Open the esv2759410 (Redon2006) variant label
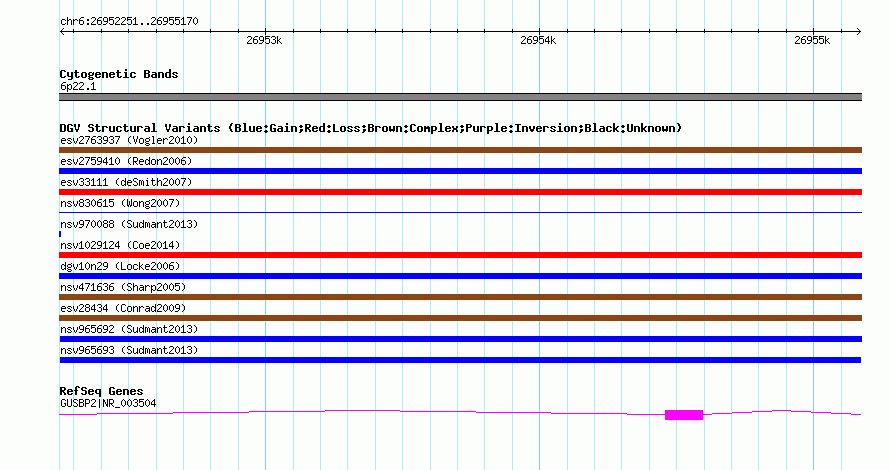Viewport: 890px width, 470px height. [126, 161]
